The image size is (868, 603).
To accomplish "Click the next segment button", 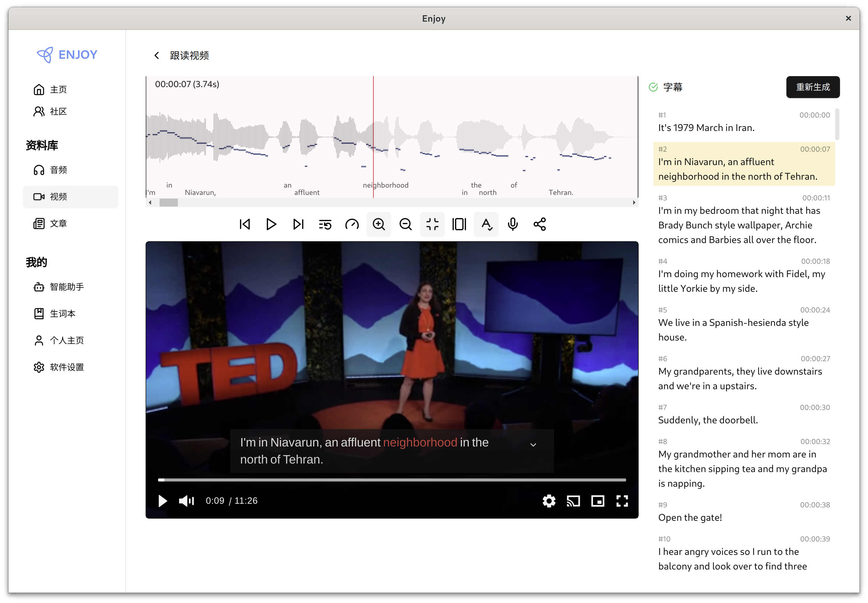I will 298,224.
